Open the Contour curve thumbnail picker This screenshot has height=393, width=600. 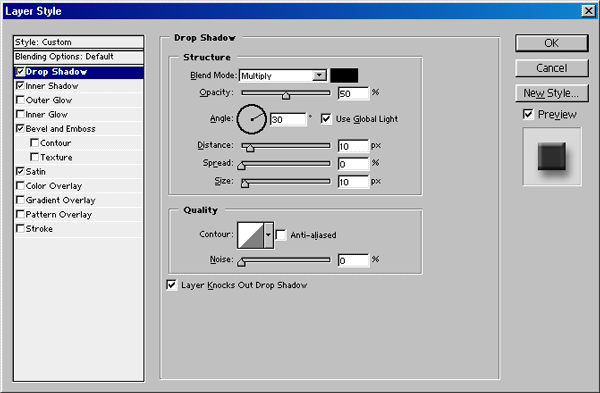tap(250, 235)
